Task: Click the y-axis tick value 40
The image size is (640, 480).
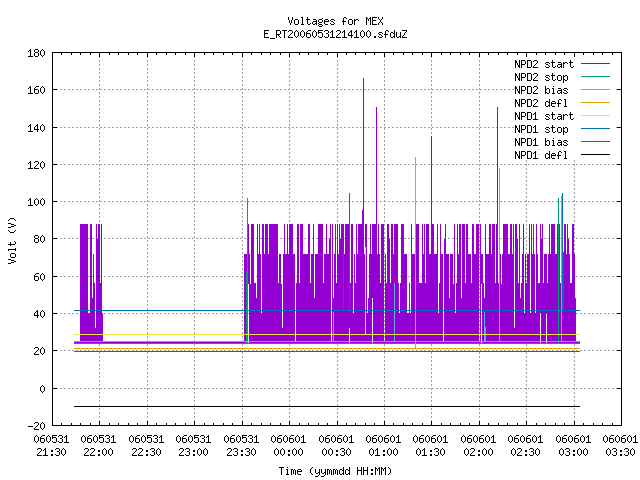Action: click(x=39, y=314)
